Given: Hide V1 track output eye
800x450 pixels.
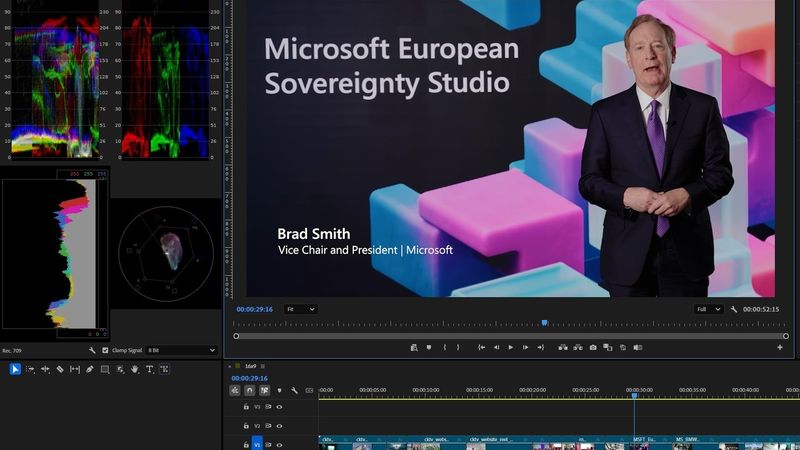Looking at the screenshot, I should [x=279, y=445].
